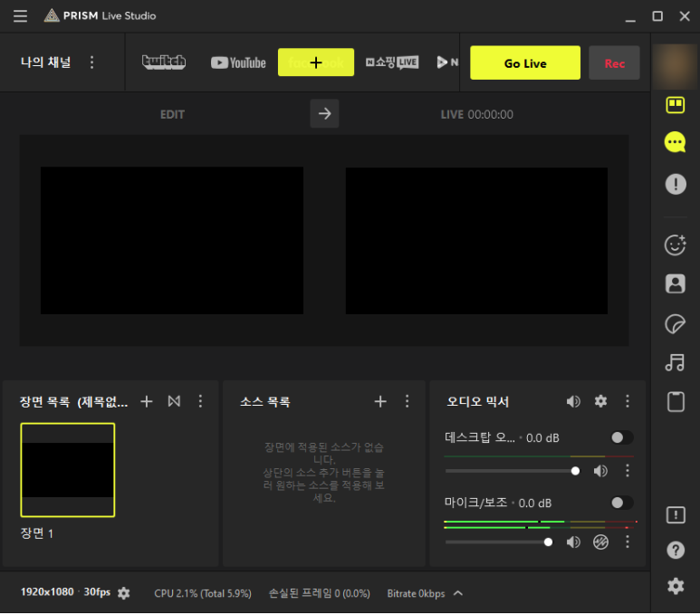Expand the Bitrate status chevron

[458, 593]
